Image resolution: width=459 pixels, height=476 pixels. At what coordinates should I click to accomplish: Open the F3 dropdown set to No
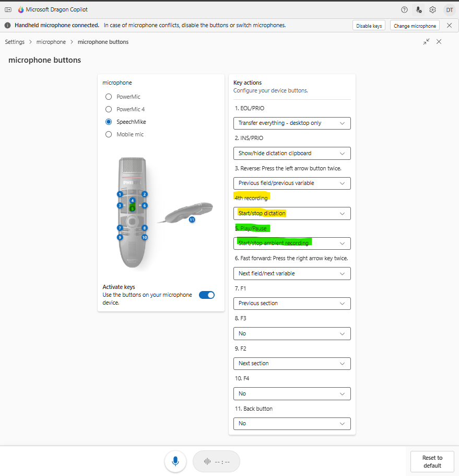point(292,334)
